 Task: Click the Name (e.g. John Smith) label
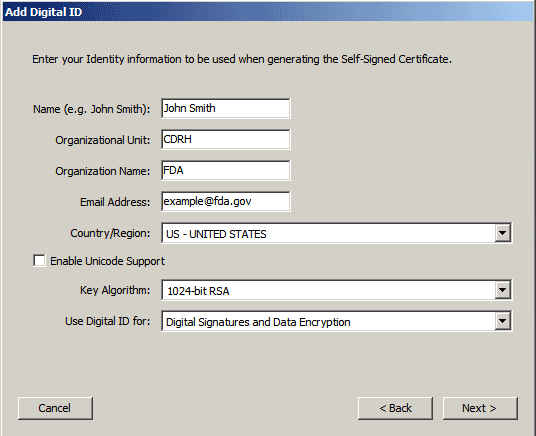point(91,109)
